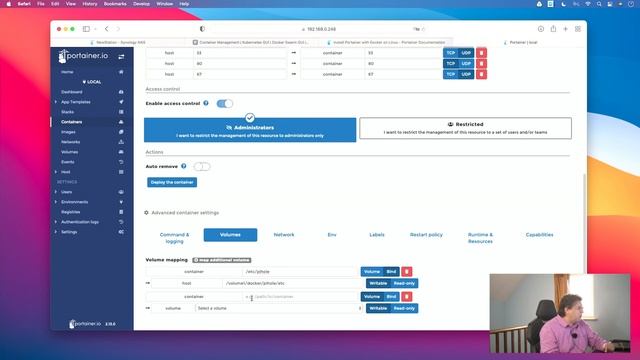Click the container path input placeholder field
Screen dimensions: 640x360
coord(300,296)
